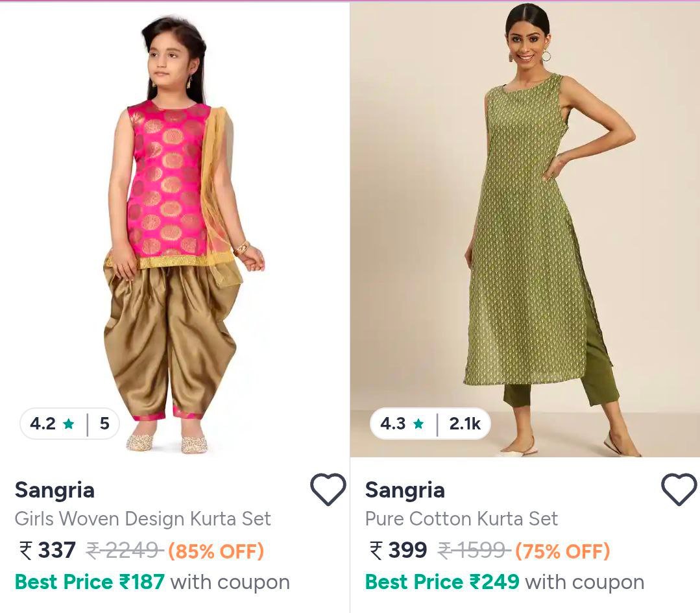The height and width of the screenshot is (613, 700).
Task: Click the Sangria brand above Girls Woven Design
Action: point(54,490)
